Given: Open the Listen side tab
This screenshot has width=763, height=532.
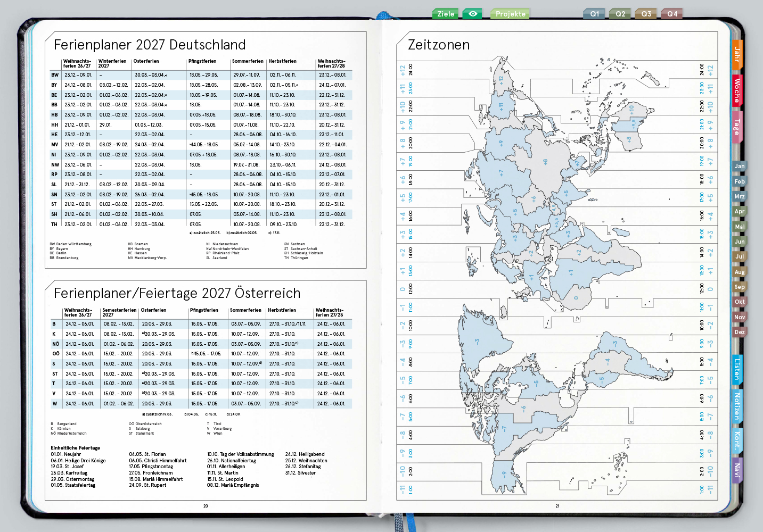Looking at the screenshot, I should [737, 370].
